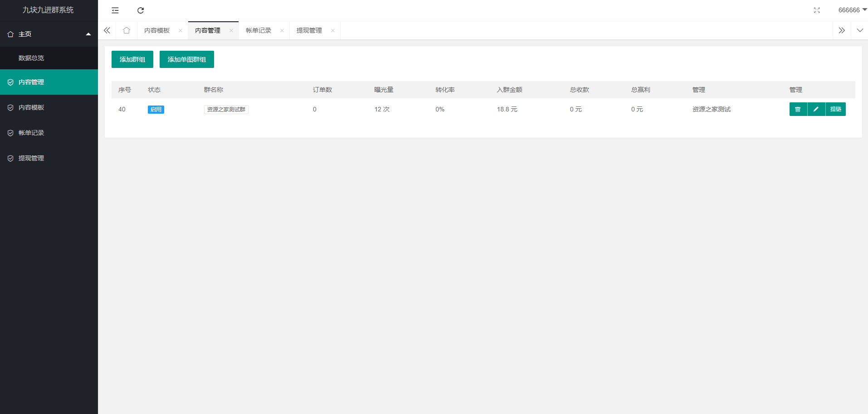Click the 提链 action button
Screen dimensions: 868x414
click(835, 109)
